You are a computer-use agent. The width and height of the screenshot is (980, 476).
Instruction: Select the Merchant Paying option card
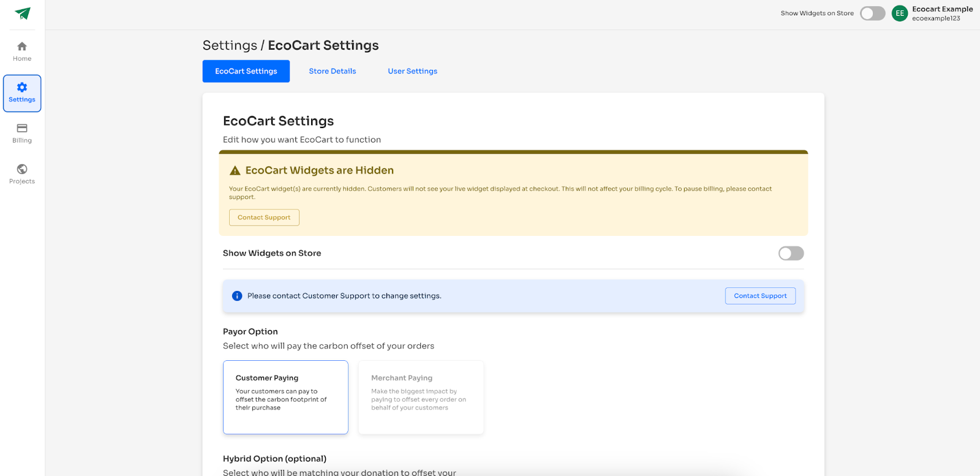421,397
